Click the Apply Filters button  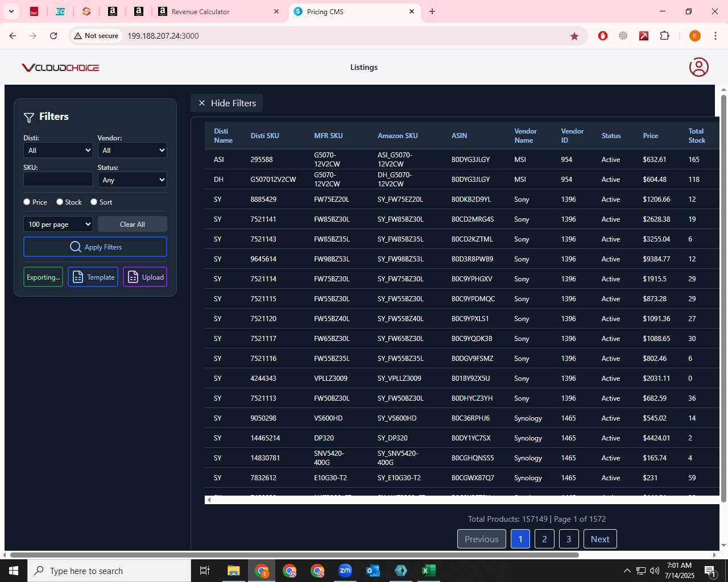point(95,247)
